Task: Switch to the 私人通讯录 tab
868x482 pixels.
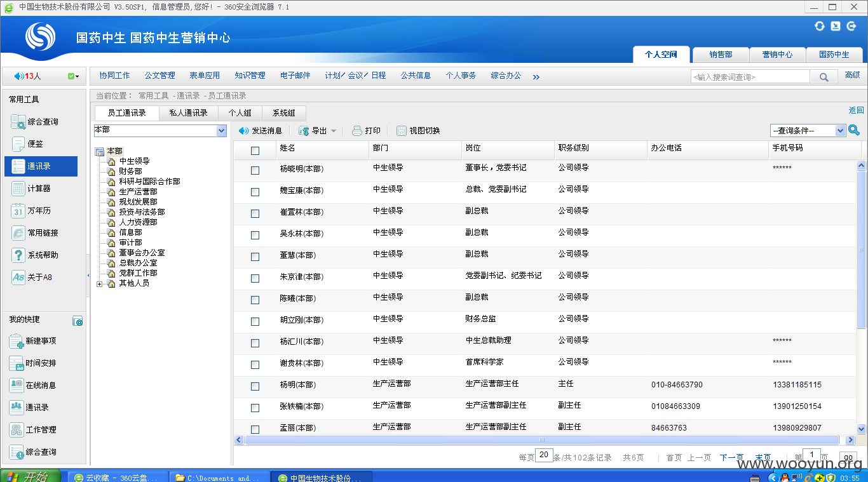Action: point(188,113)
